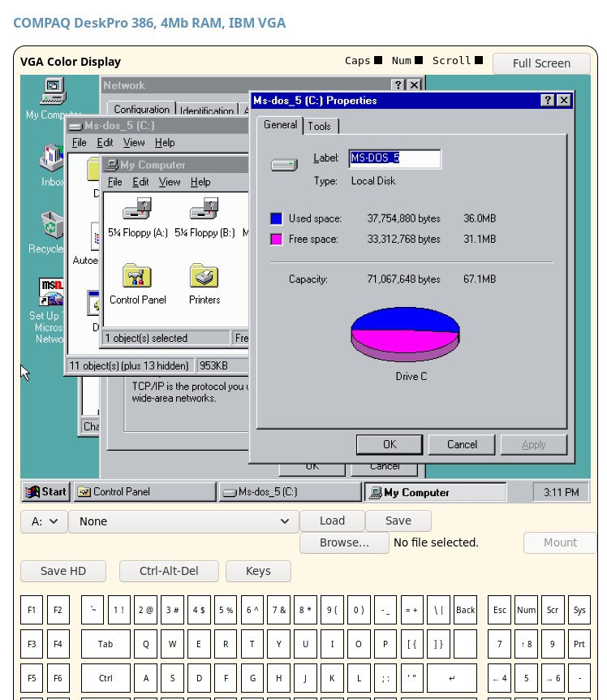Open Edit menu in Ms-dos_5 (C:) window

point(105,142)
